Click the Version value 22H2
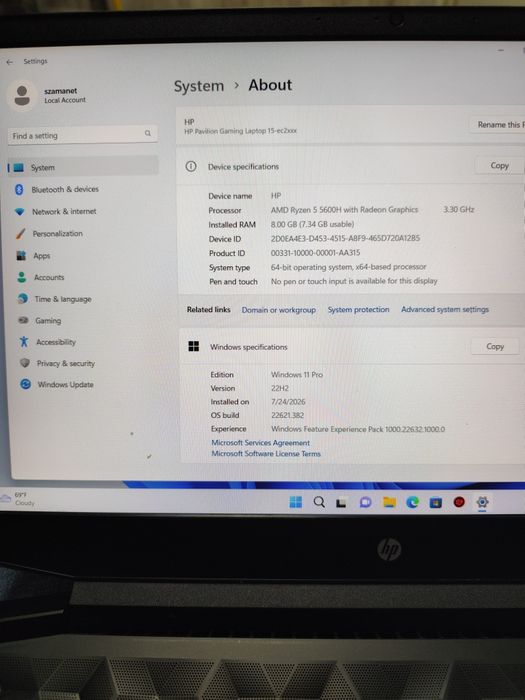525x700 pixels. [x=280, y=388]
